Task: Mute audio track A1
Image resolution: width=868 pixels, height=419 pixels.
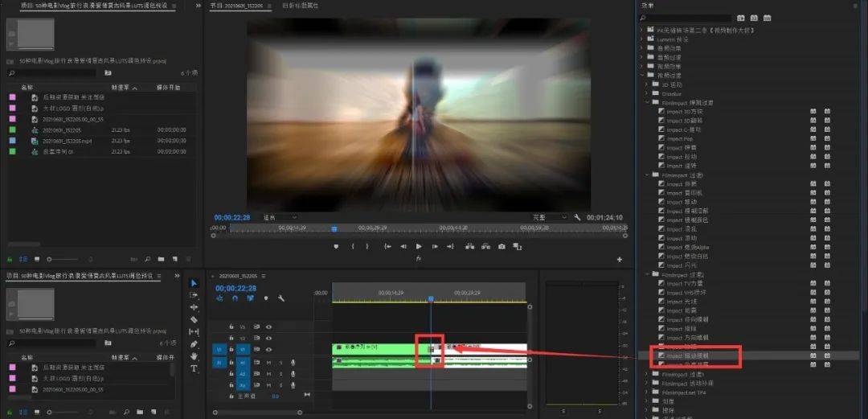Action: 268,362
